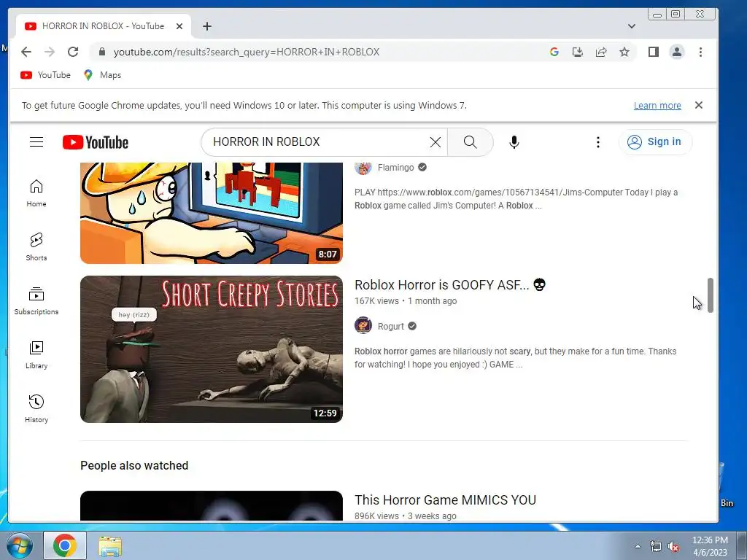The width and height of the screenshot is (747, 560).
Task: Open History in sidebar
Action: [x=36, y=408]
